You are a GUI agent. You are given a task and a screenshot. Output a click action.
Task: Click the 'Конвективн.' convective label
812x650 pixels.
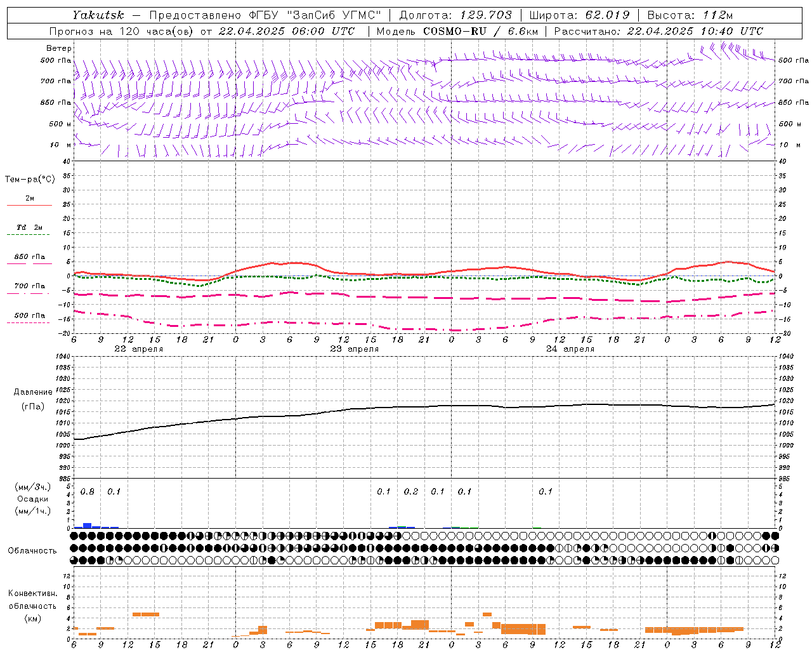click(33, 594)
